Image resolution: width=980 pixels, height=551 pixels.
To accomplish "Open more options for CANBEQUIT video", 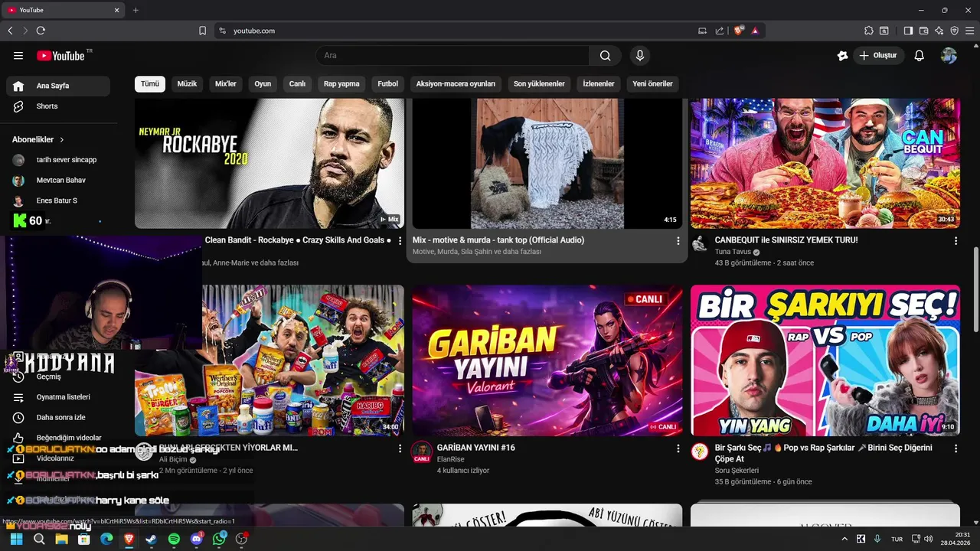I will click(955, 240).
